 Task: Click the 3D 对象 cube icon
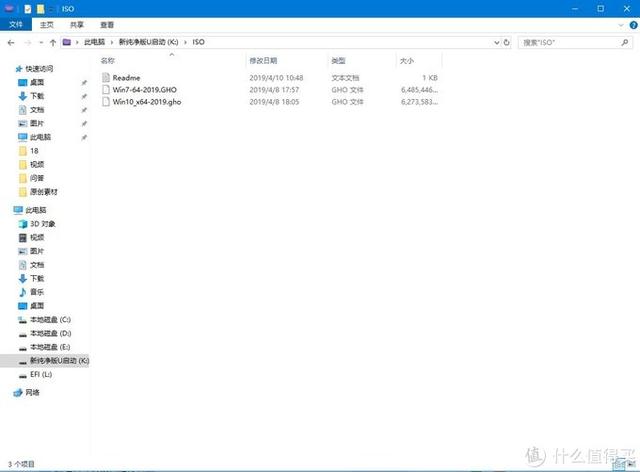point(23,224)
